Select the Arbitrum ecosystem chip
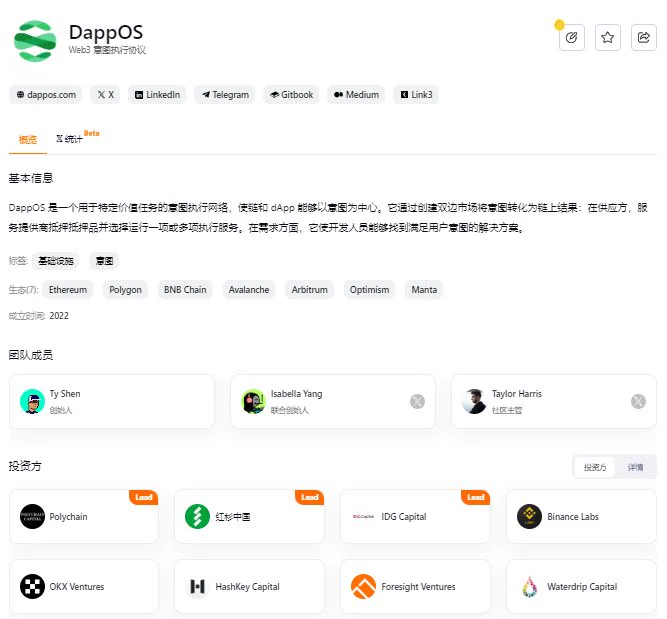This screenshot has width=667, height=619. (x=310, y=290)
